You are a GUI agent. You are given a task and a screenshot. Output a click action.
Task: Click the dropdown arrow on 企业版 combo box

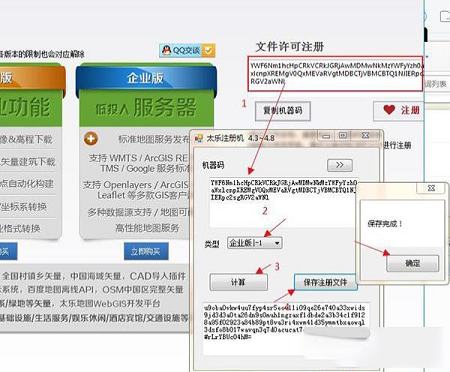pyautogui.click(x=277, y=243)
